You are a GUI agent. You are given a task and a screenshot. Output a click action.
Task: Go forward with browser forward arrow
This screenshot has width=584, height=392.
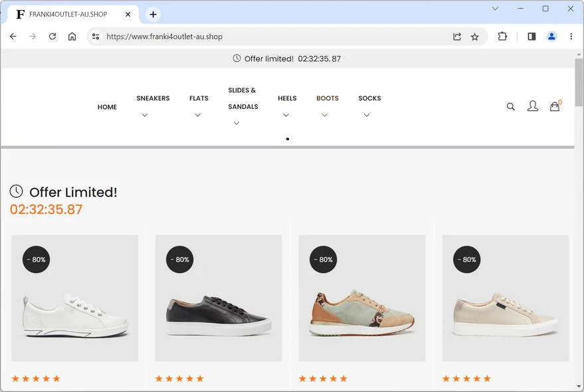tap(33, 37)
